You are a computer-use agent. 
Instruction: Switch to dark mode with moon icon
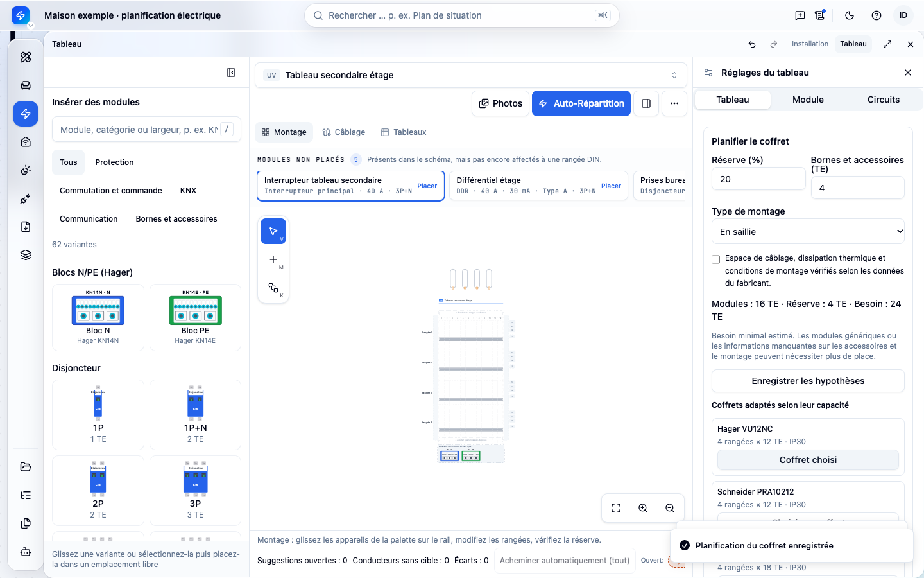(850, 15)
